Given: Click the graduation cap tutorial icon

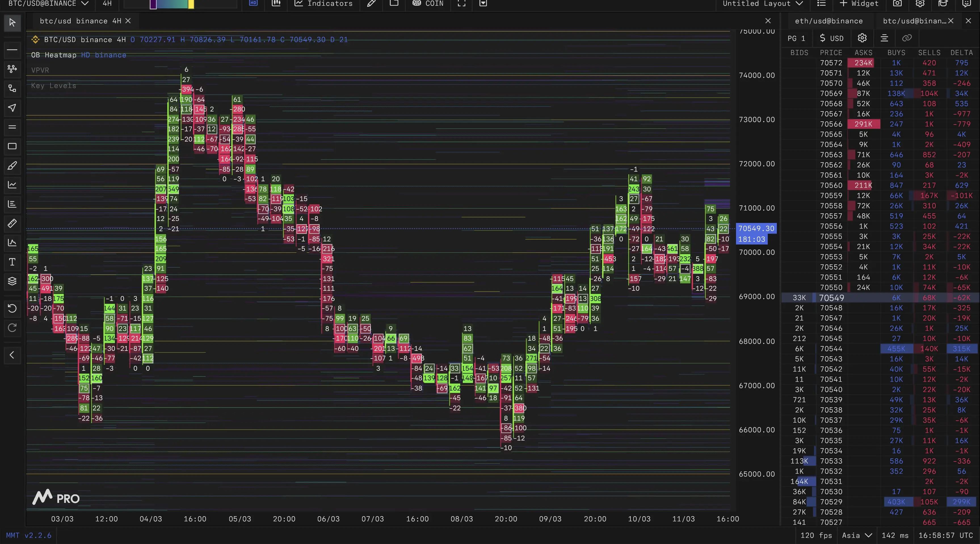Looking at the screenshot, I should coord(943,3).
